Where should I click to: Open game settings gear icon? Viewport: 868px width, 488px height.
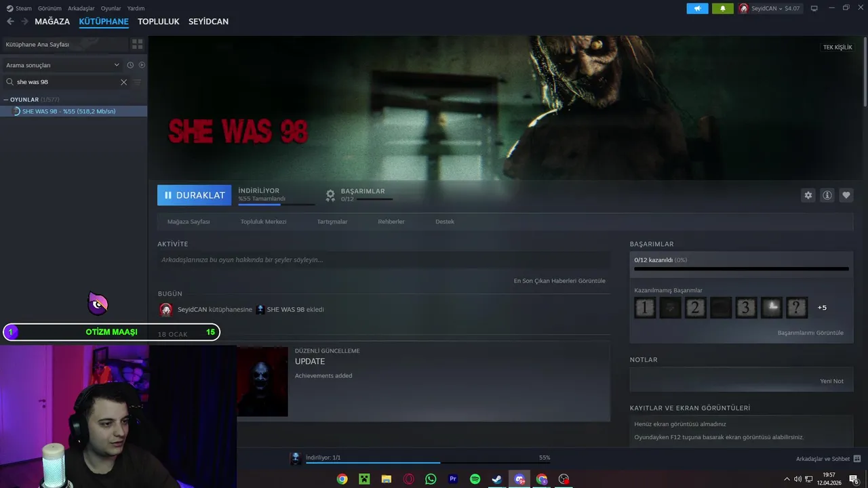(808, 195)
